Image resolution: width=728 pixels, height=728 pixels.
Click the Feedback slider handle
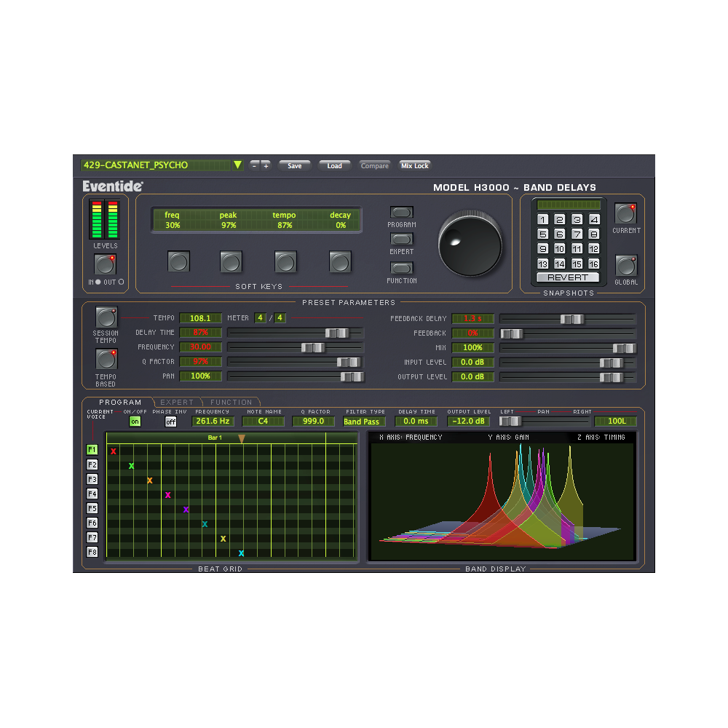[x=513, y=333]
